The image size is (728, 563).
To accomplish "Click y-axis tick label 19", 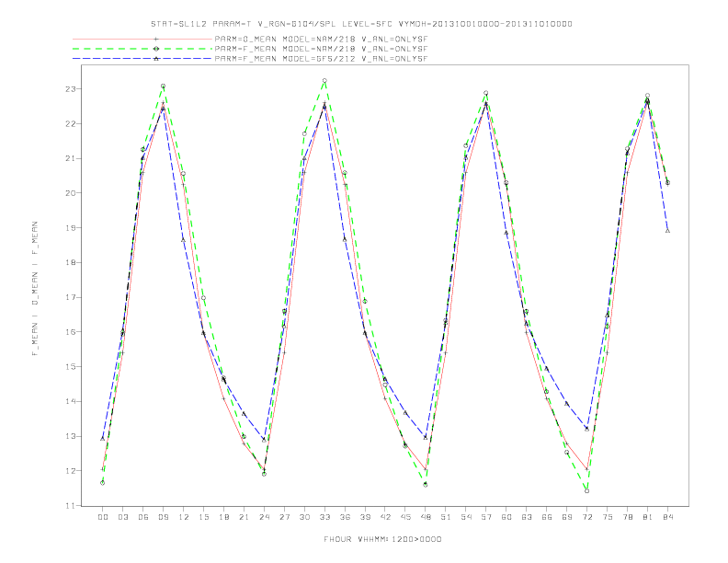I will (70, 228).
